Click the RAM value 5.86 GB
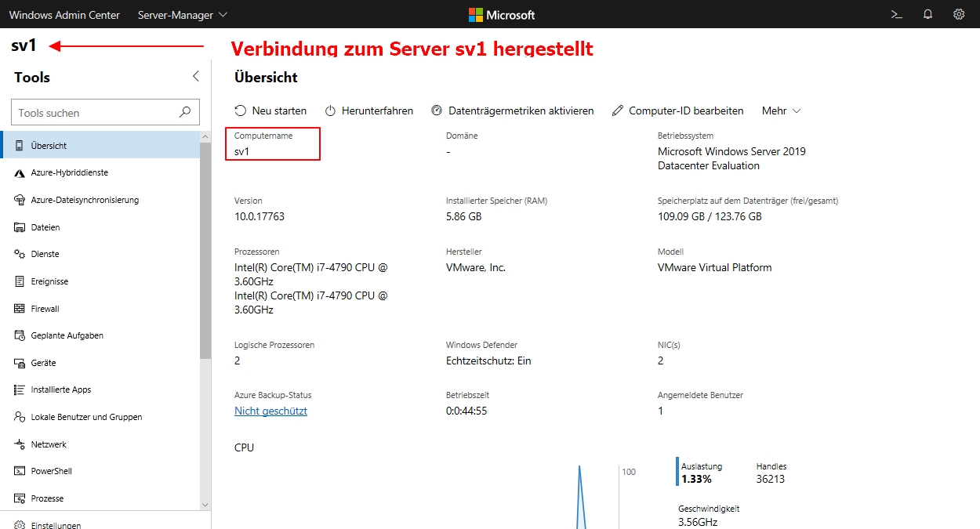980x529 pixels. click(x=463, y=216)
